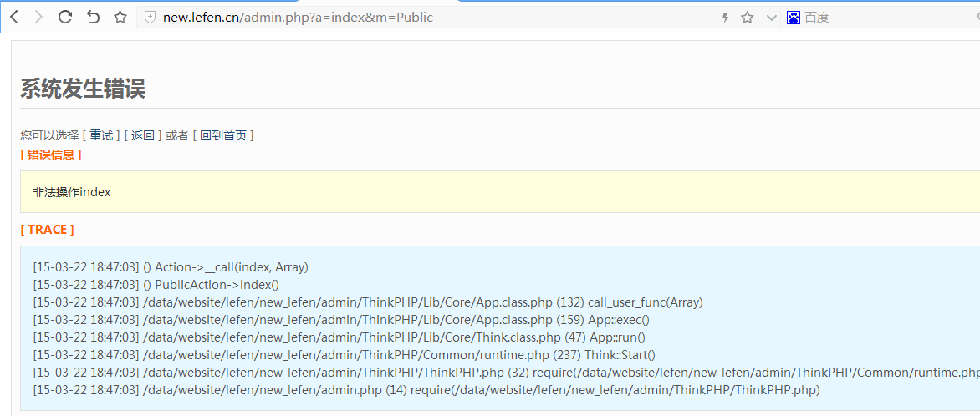Go back with the browser back arrow
The width and height of the screenshot is (980, 416).
(x=13, y=18)
